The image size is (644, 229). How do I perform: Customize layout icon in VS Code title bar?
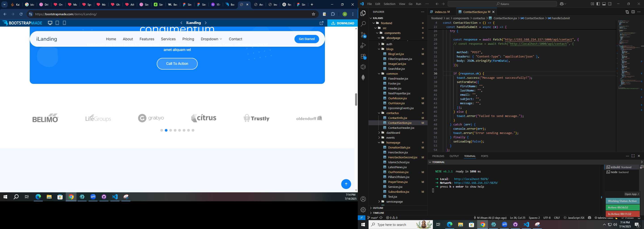pyautogui.click(x=592, y=4)
